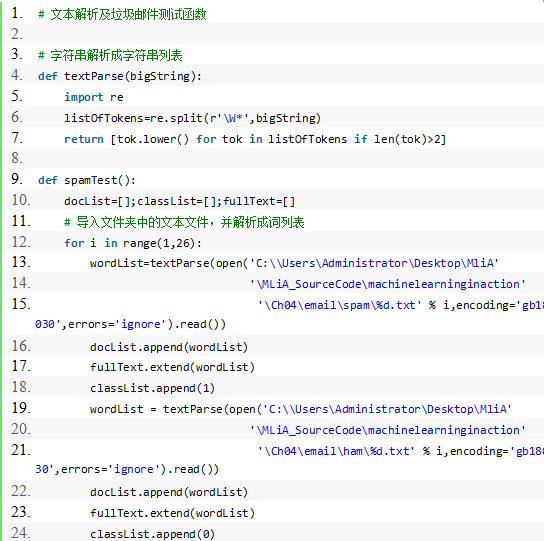Click wrapped text "30',errors='ignore').read())"

point(127,469)
